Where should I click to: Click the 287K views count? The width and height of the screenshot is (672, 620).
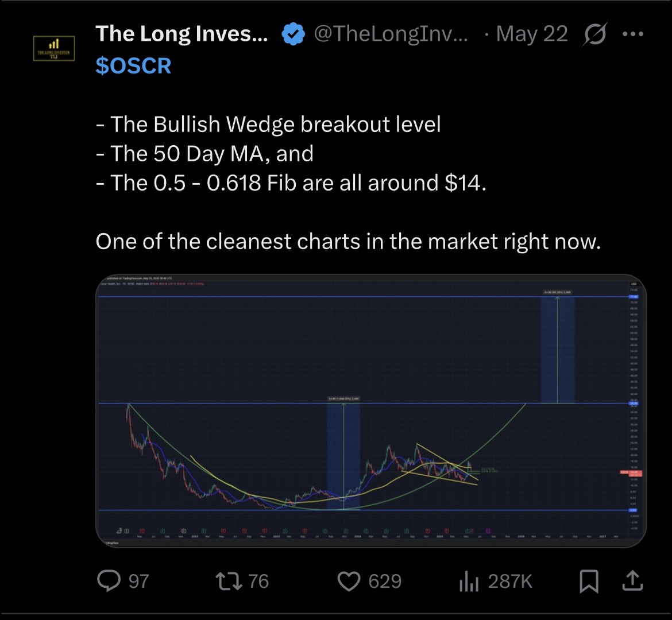pos(510,582)
